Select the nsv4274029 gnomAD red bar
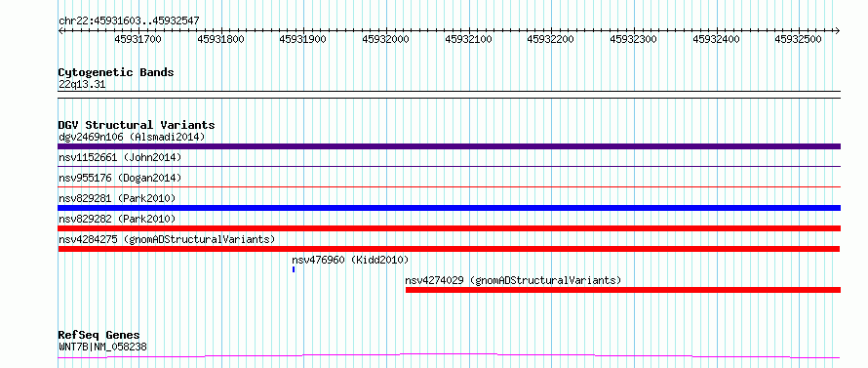Image resolution: width=868 pixels, height=368 pixels. 623,290
